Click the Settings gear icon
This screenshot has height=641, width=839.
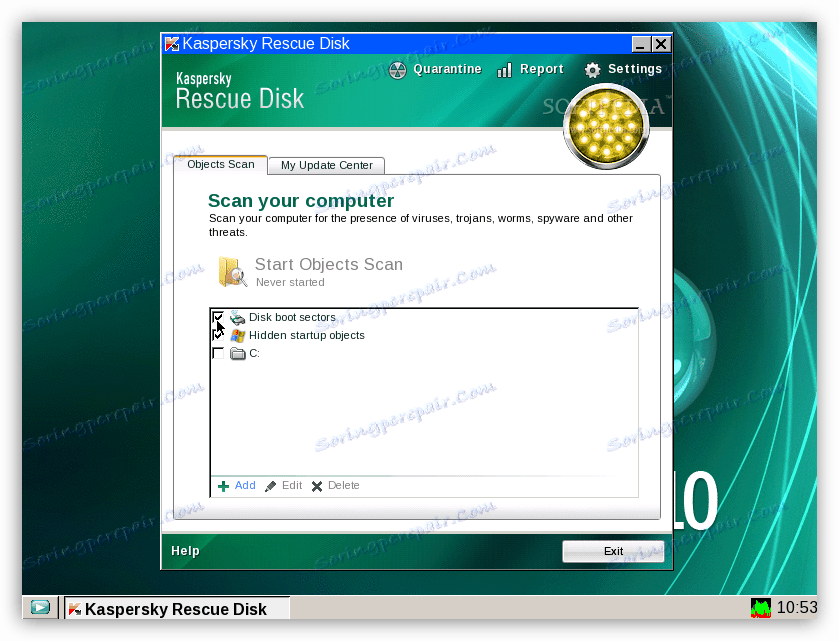point(592,70)
